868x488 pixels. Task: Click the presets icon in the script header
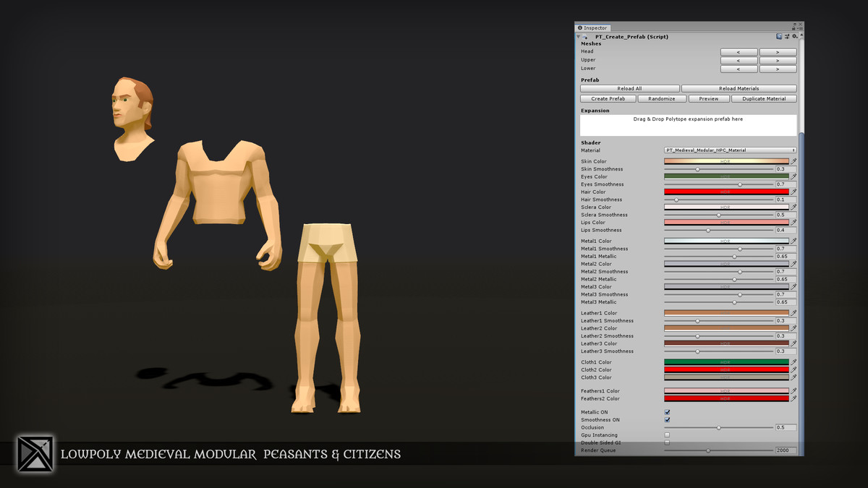(x=787, y=35)
